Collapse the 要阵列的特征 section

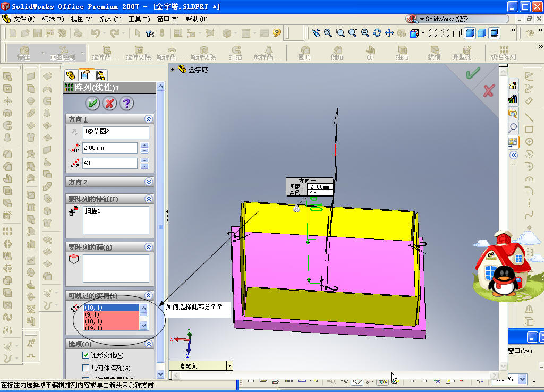(x=149, y=199)
